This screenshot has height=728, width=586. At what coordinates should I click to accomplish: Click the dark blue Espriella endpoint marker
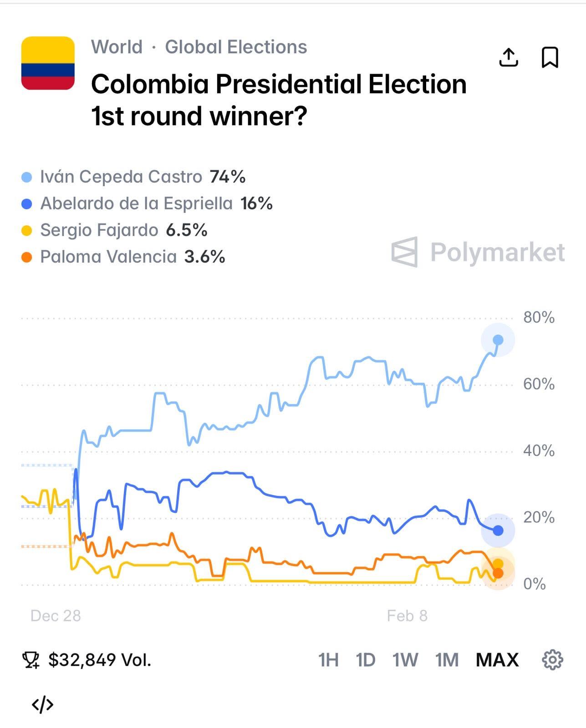tap(498, 531)
